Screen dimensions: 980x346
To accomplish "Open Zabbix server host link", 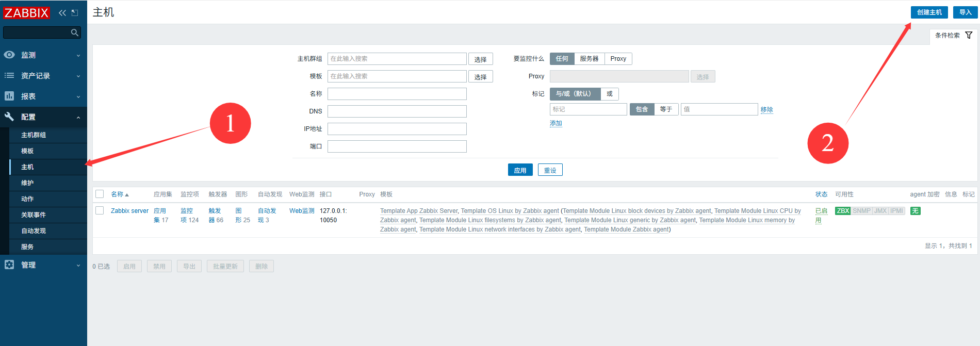I will [129, 211].
